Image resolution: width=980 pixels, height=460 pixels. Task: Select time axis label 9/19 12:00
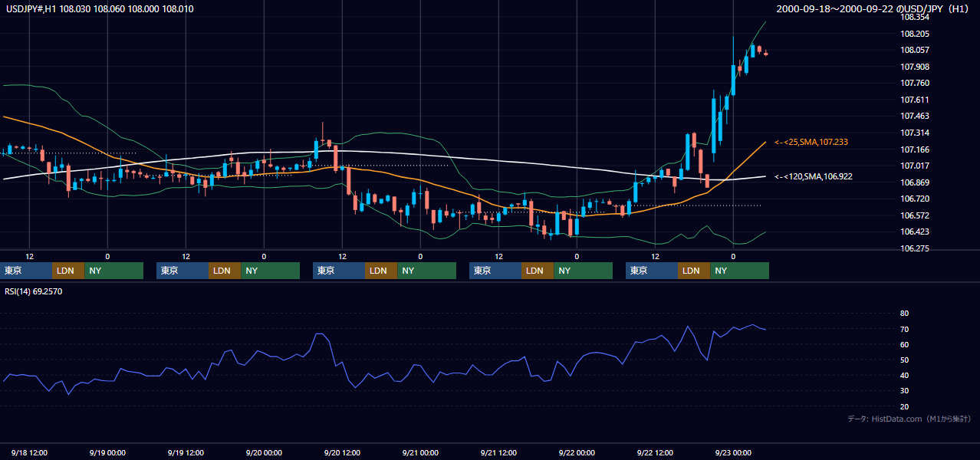point(186,453)
